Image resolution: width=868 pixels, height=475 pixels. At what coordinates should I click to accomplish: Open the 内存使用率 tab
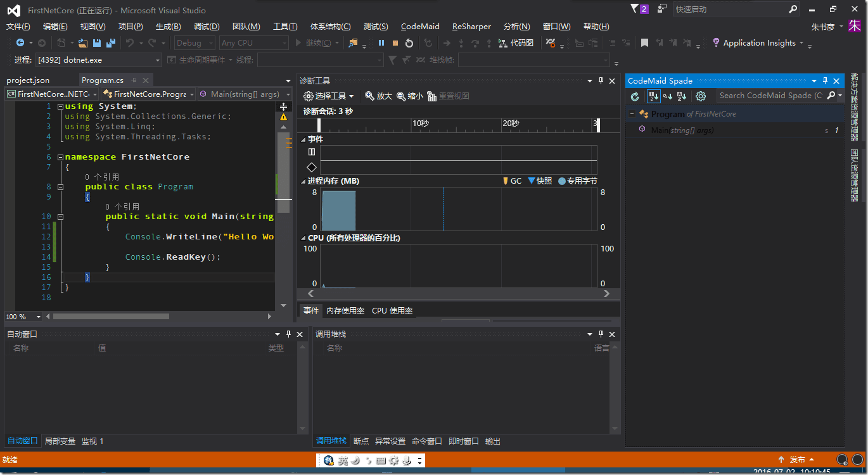(x=345, y=310)
